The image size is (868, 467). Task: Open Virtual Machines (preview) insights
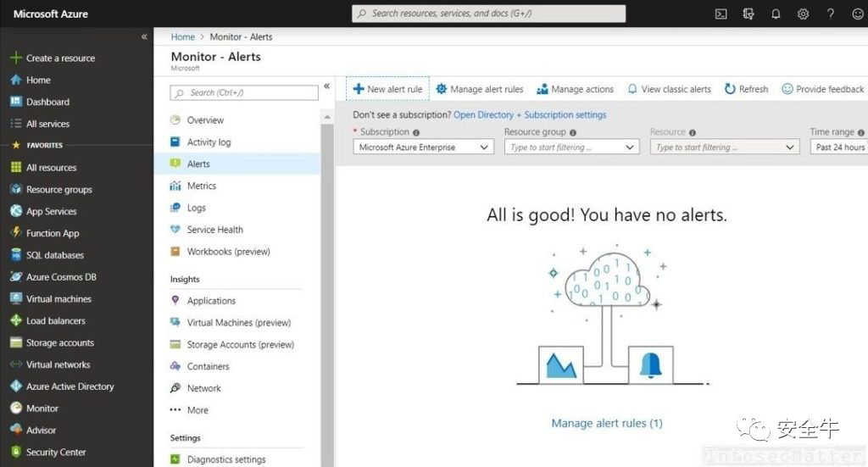pyautogui.click(x=238, y=322)
